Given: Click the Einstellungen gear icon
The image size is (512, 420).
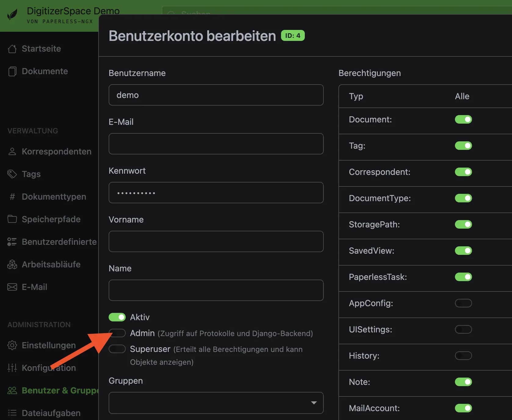Looking at the screenshot, I should (12, 345).
